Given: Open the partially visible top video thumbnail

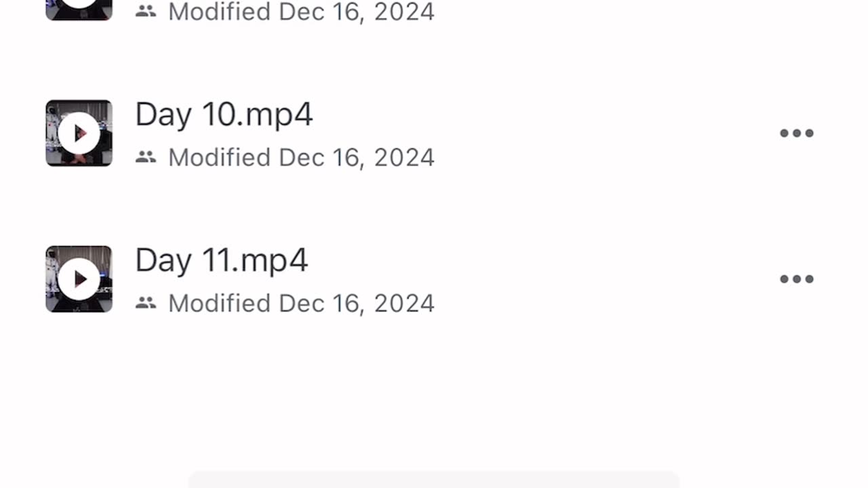Looking at the screenshot, I should click(79, 10).
